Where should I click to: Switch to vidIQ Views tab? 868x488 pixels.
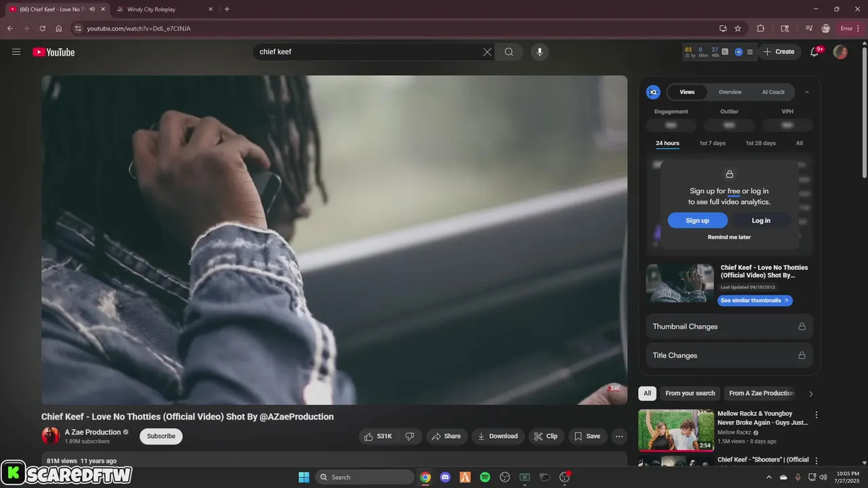pyautogui.click(x=687, y=92)
